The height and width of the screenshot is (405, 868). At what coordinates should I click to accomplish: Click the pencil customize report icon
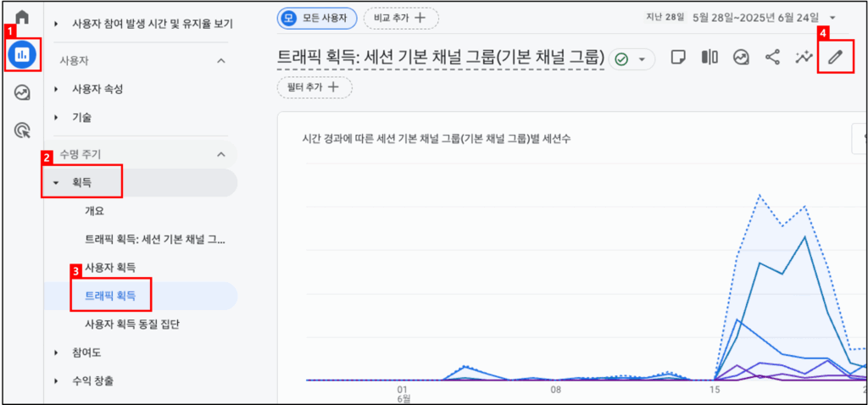(x=835, y=57)
